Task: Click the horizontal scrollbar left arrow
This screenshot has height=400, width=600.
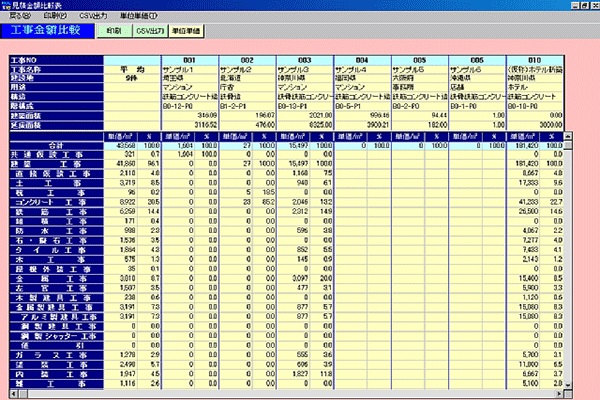Action: 13,393
